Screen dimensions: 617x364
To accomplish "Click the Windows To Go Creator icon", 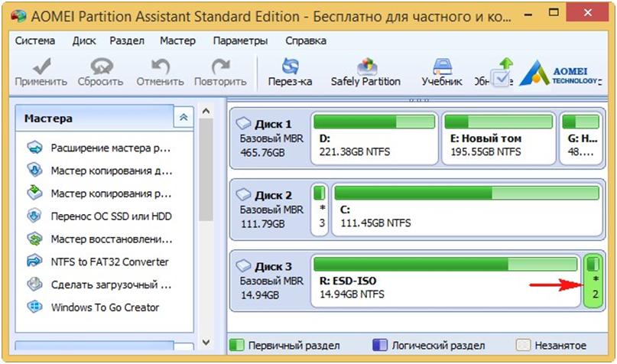I will 34,307.
